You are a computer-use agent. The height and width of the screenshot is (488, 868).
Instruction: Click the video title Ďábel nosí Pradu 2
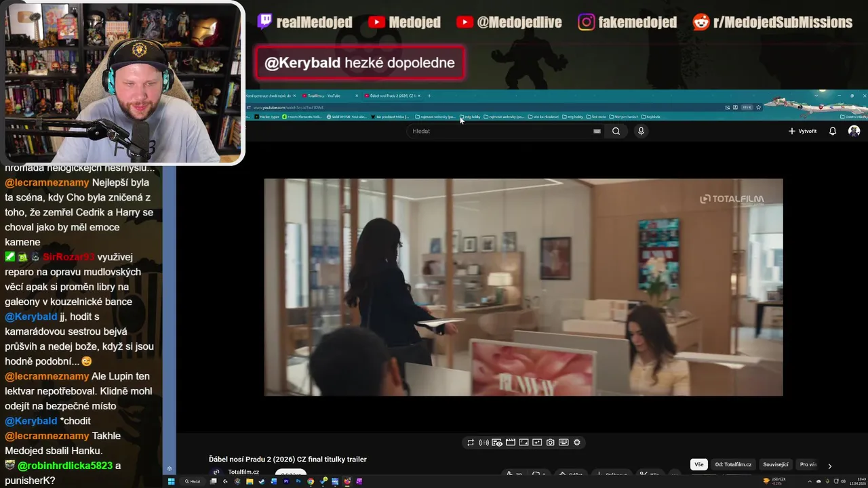click(288, 459)
